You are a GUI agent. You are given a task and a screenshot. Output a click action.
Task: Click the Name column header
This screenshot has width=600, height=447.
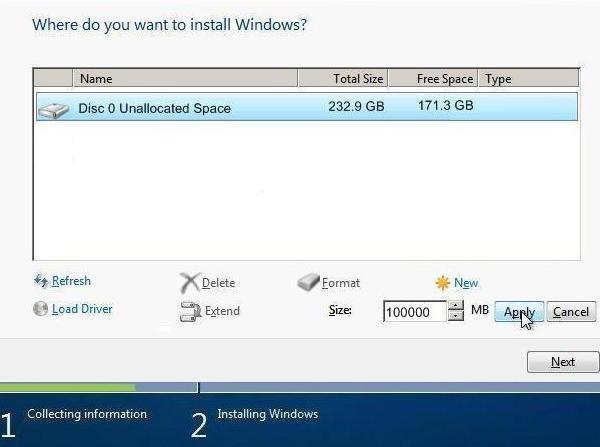click(185, 78)
